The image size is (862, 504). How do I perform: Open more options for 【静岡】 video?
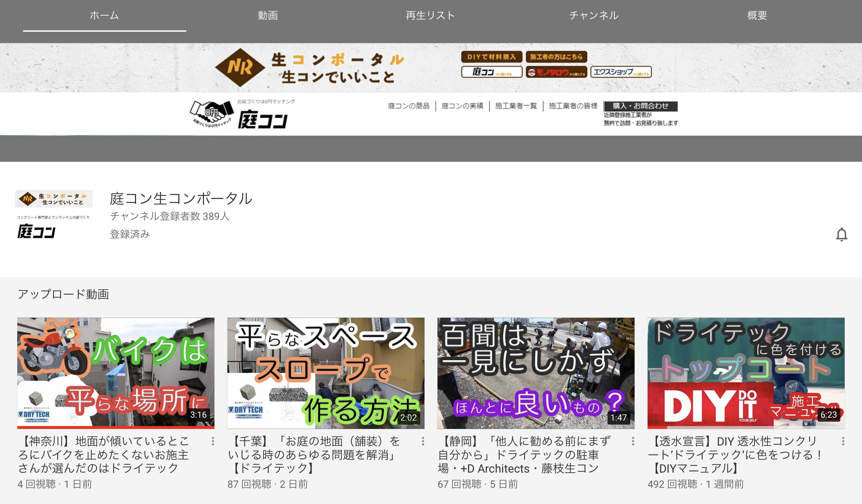[x=633, y=441]
